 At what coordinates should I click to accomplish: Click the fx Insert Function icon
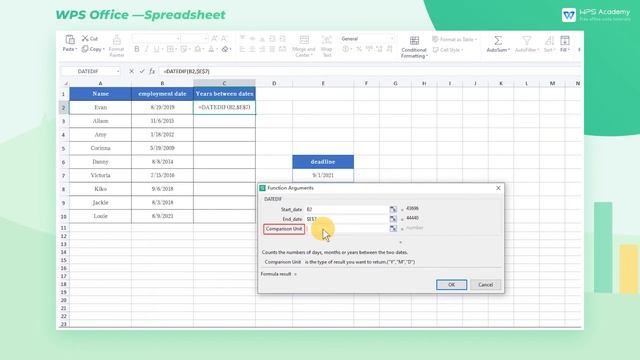(152, 71)
